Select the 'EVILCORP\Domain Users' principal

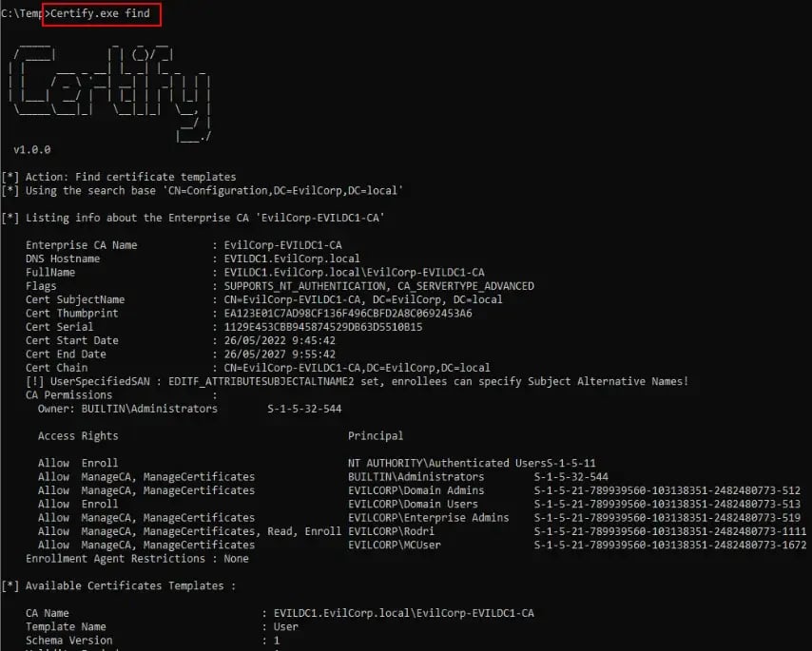pyautogui.click(x=414, y=504)
